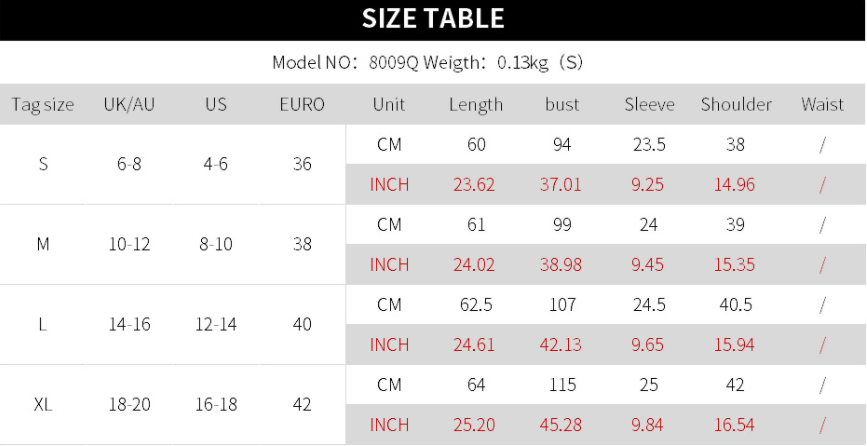Viewport: 867px width, 446px height.
Task: Select the UK/AU column header
Action: point(129,104)
